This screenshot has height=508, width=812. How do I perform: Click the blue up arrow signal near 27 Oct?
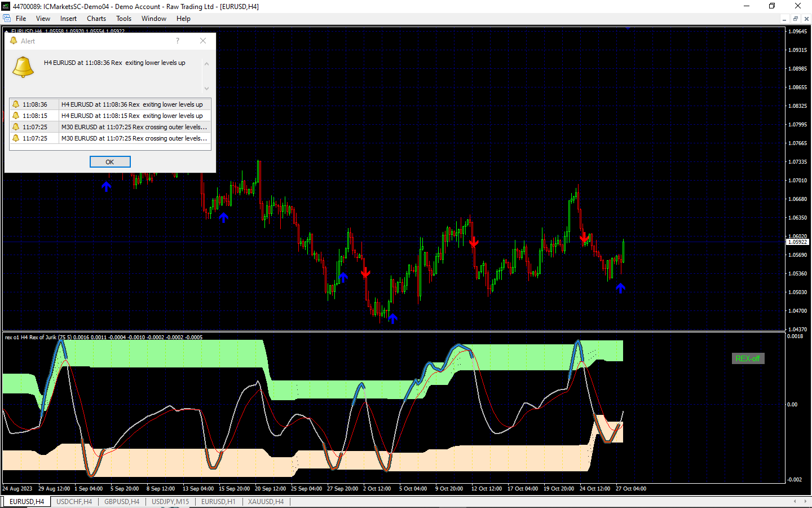coord(621,288)
